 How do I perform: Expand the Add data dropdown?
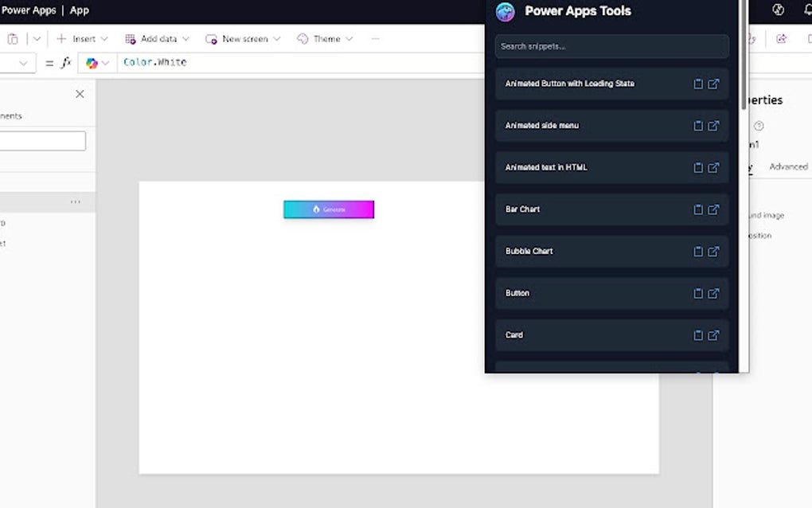157,38
